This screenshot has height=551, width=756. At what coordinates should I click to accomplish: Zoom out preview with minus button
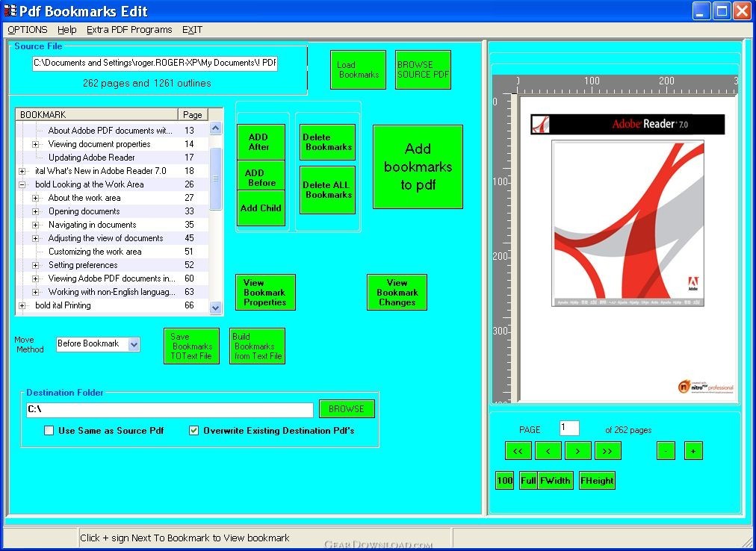(x=666, y=451)
